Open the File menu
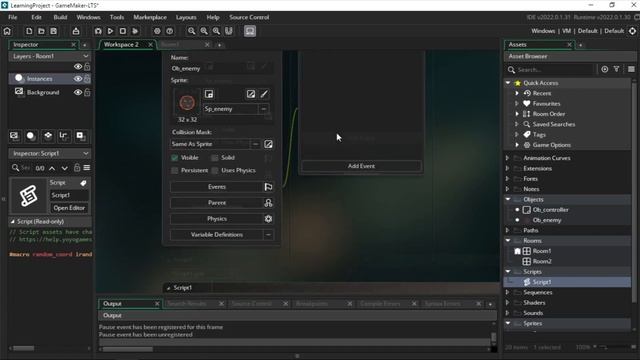Viewport: 640px width, 360px height. [x=13, y=17]
